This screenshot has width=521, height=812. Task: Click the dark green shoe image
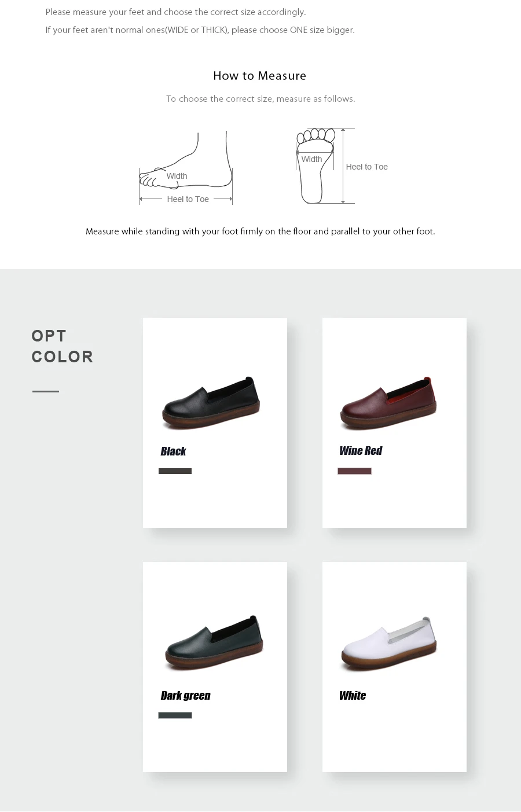pos(214,642)
